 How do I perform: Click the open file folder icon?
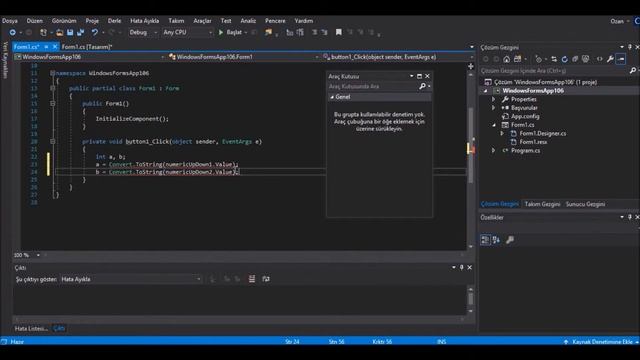[60, 32]
